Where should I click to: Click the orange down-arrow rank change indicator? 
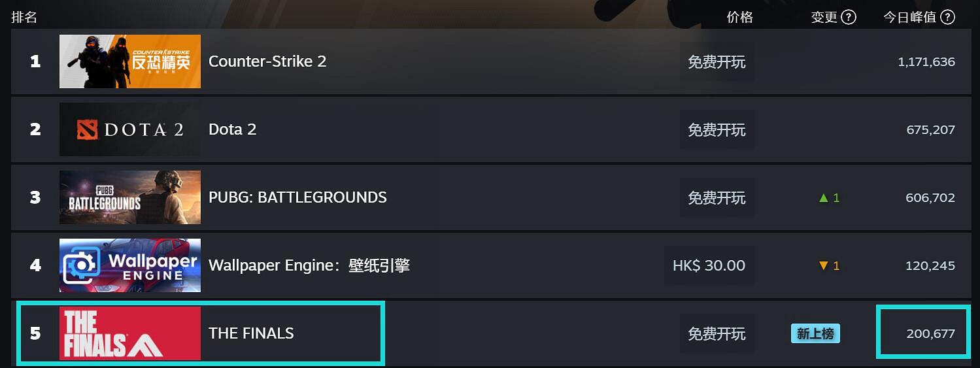click(828, 265)
